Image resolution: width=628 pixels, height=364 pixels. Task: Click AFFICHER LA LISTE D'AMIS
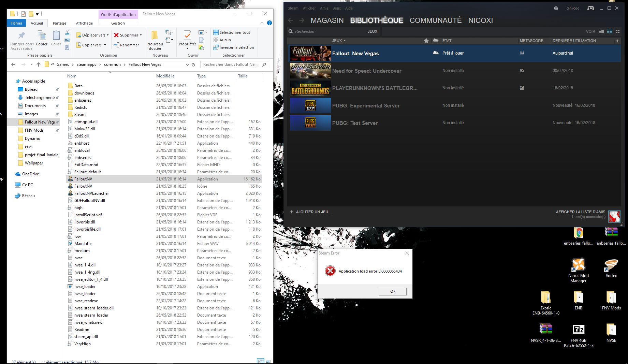(581, 212)
